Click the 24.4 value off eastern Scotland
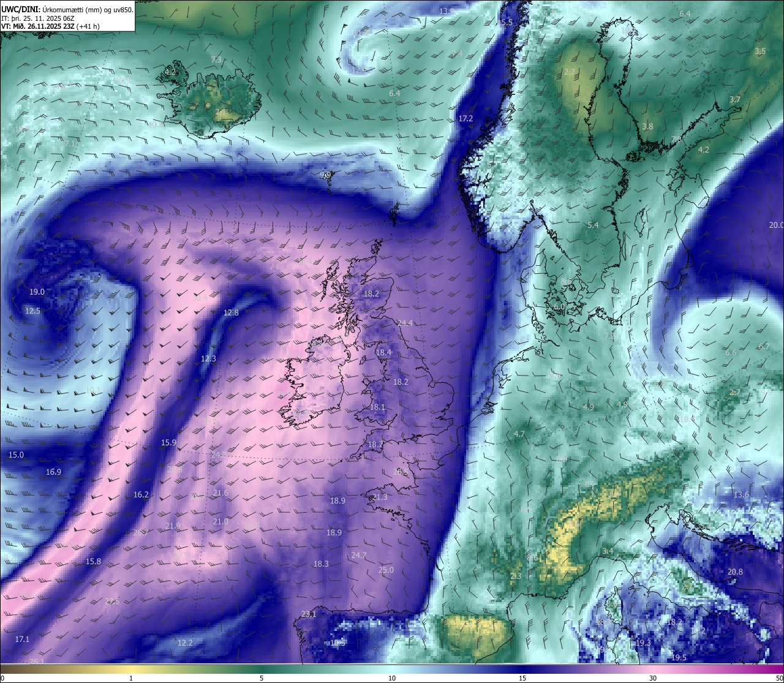The height and width of the screenshot is (683, 784). tap(405, 323)
